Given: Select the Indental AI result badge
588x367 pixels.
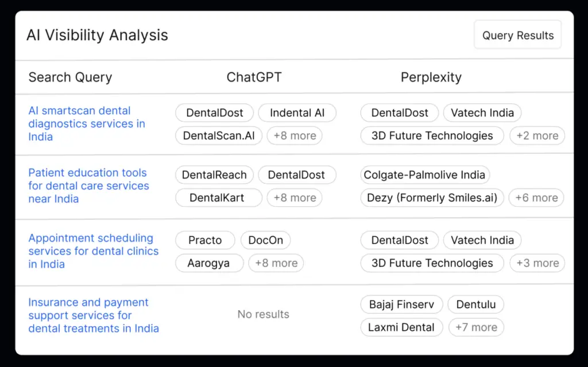Looking at the screenshot, I should coord(297,113).
